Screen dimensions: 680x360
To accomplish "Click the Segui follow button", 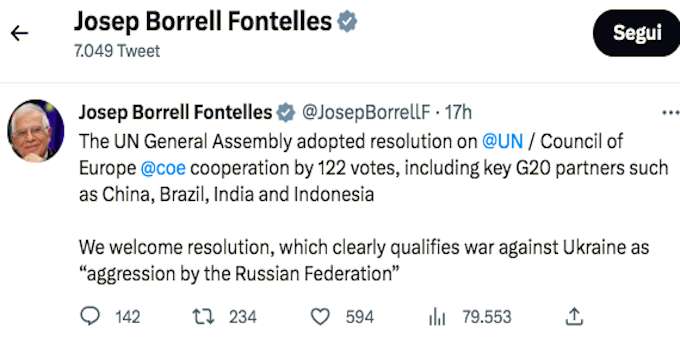I will [x=636, y=33].
